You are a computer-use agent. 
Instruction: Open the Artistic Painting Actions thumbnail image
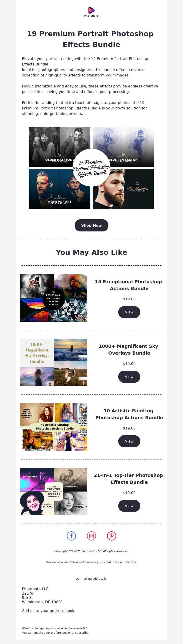pos(54,427)
